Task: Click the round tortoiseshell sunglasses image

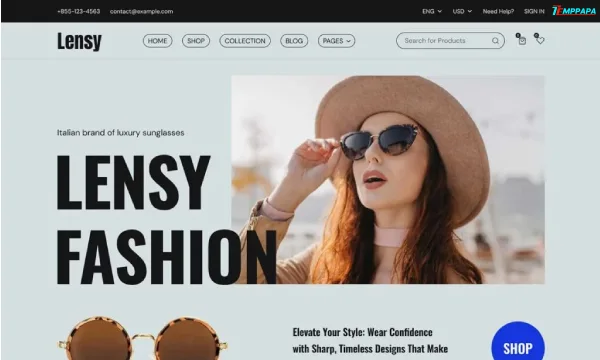Action: click(142, 338)
